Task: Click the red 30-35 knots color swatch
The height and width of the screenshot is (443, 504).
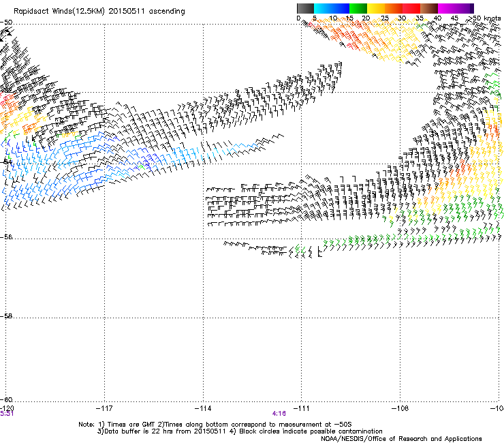Action: pyautogui.click(x=411, y=8)
